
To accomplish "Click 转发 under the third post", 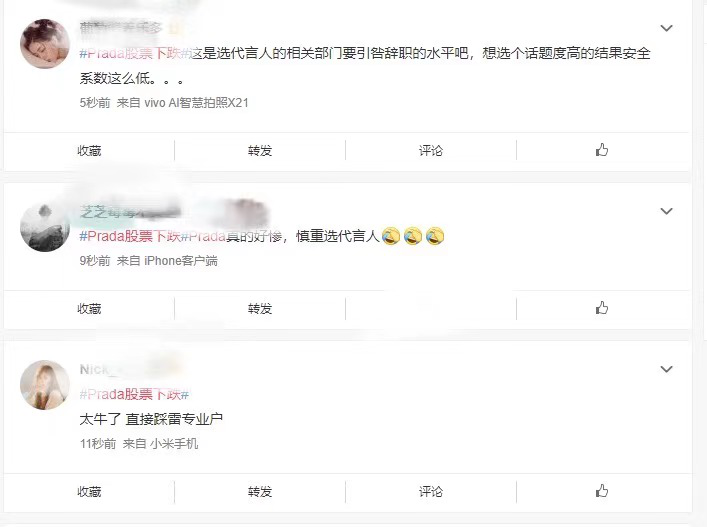I will [x=260, y=491].
